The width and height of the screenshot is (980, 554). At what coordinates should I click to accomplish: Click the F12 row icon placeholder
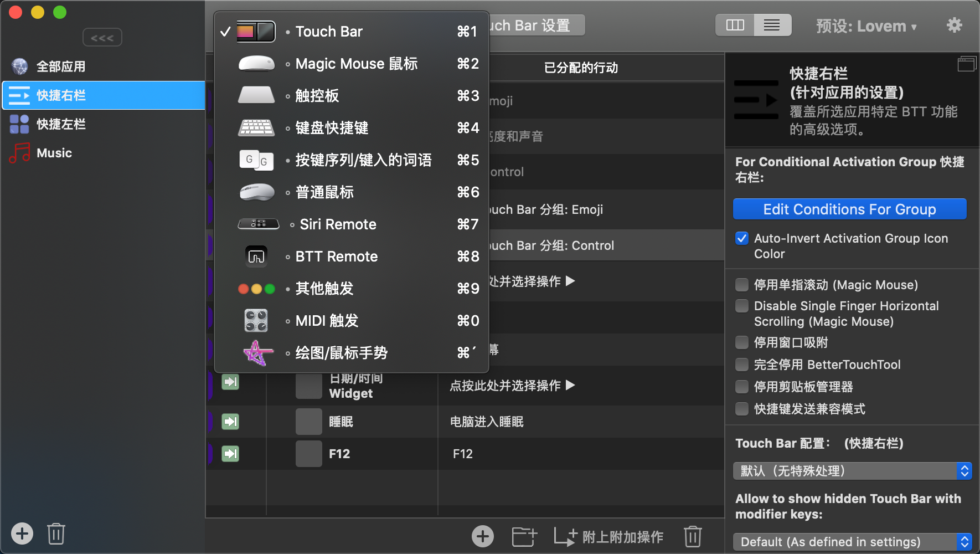309,454
